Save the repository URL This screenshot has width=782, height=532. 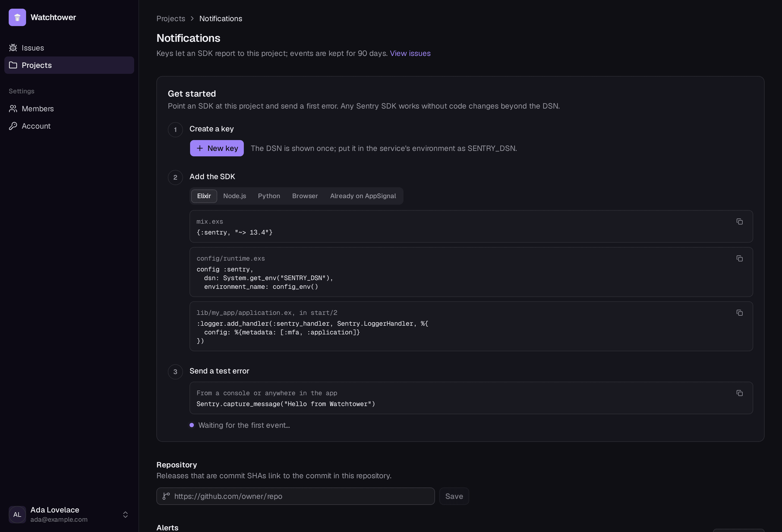click(x=454, y=496)
